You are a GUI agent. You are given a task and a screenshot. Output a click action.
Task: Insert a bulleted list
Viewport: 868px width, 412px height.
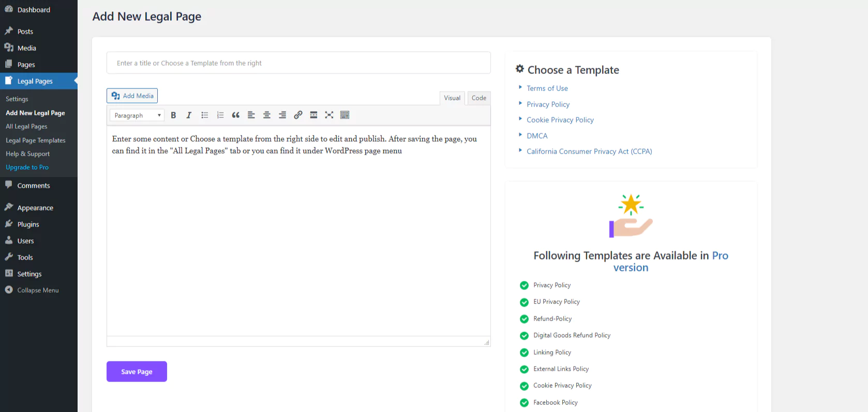[x=205, y=115]
